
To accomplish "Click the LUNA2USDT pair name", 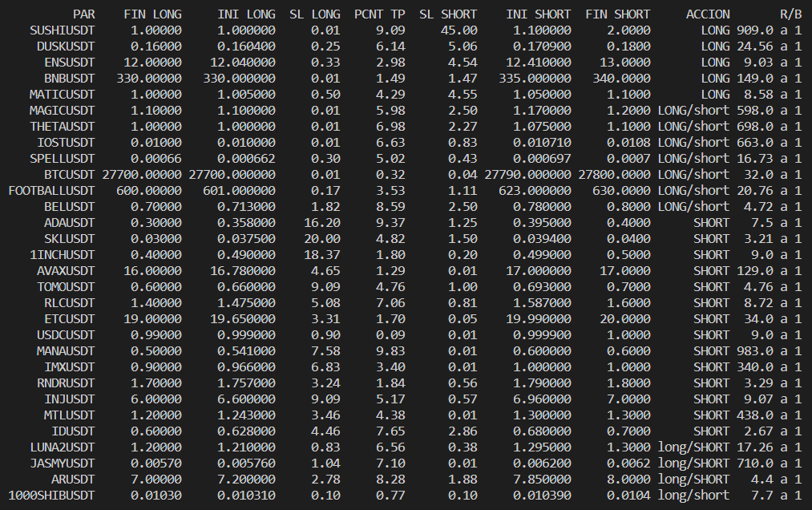I will (x=63, y=447).
